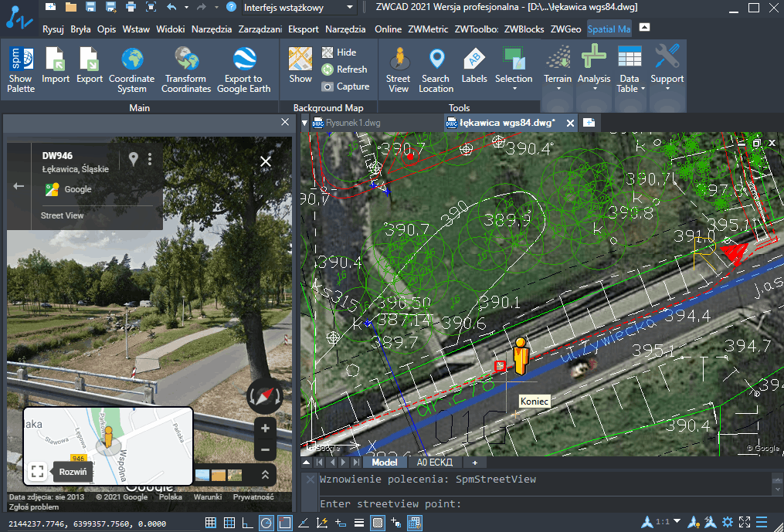
Task: Toggle polar tracking in the status bar
Action: pos(266,523)
